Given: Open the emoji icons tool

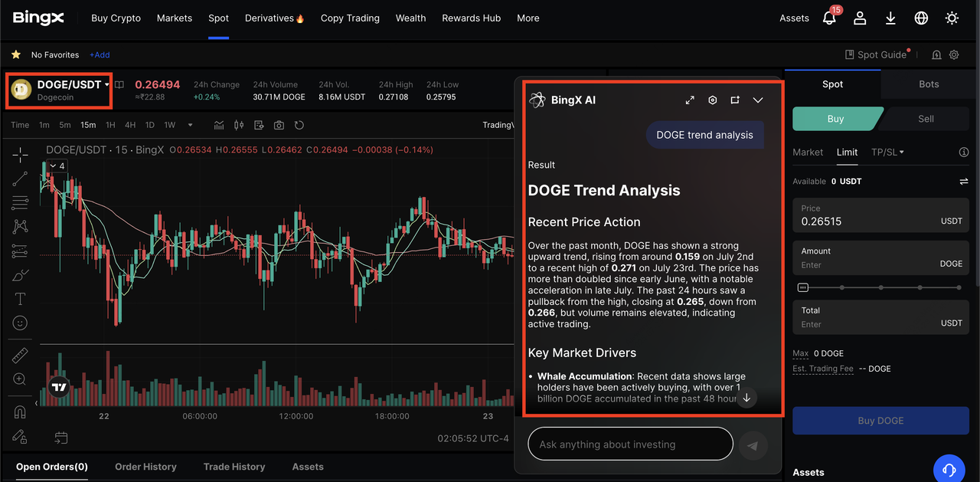Looking at the screenshot, I should [x=20, y=323].
